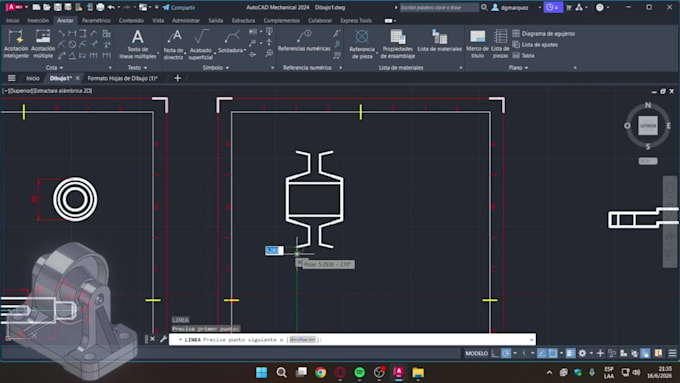Click the plus icon in status bar
680x383 pixels.
pyautogui.click(x=600, y=353)
